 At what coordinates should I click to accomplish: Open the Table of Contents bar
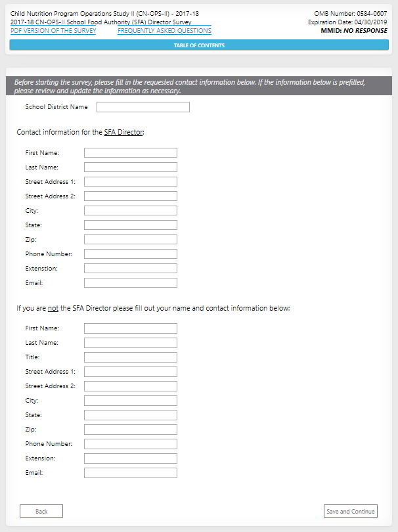click(199, 45)
